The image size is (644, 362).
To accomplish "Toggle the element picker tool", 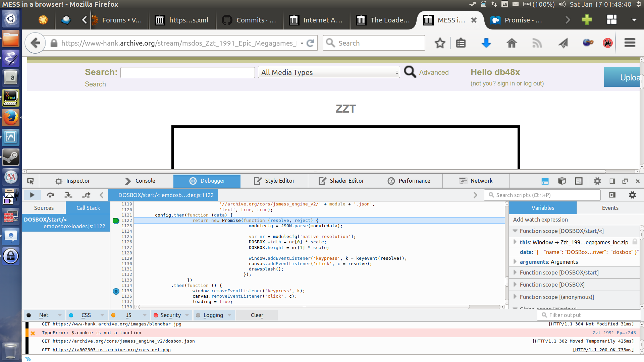I will pos(31,181).
